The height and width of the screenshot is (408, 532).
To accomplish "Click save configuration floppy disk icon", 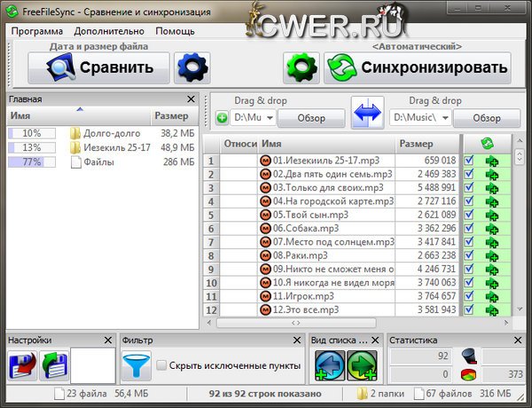I will point(21,365).
